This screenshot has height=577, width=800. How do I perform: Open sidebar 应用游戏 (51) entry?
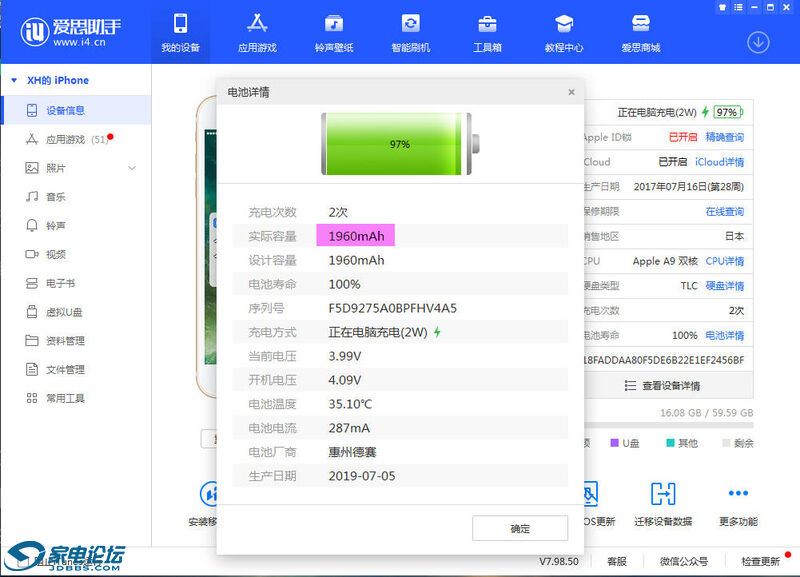click(x=77, y=139)
